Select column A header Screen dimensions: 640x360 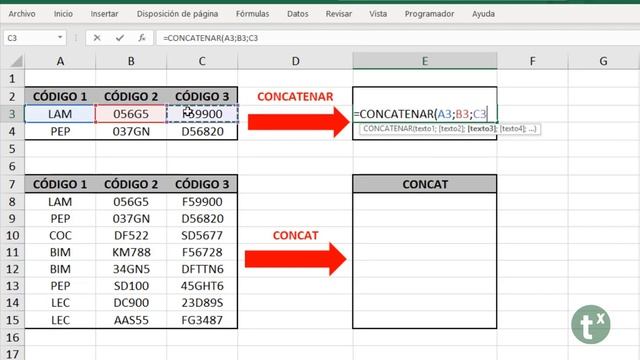coord(60,61)
